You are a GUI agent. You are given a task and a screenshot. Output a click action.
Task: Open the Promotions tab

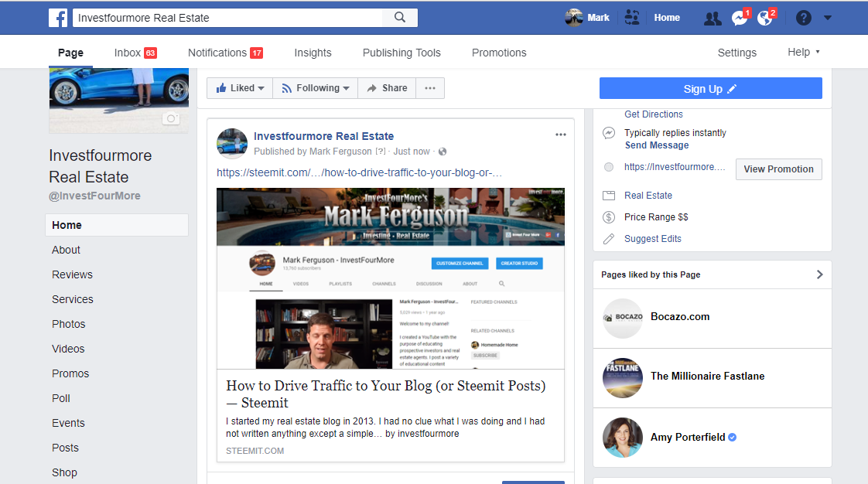click(x=499, y=53)
